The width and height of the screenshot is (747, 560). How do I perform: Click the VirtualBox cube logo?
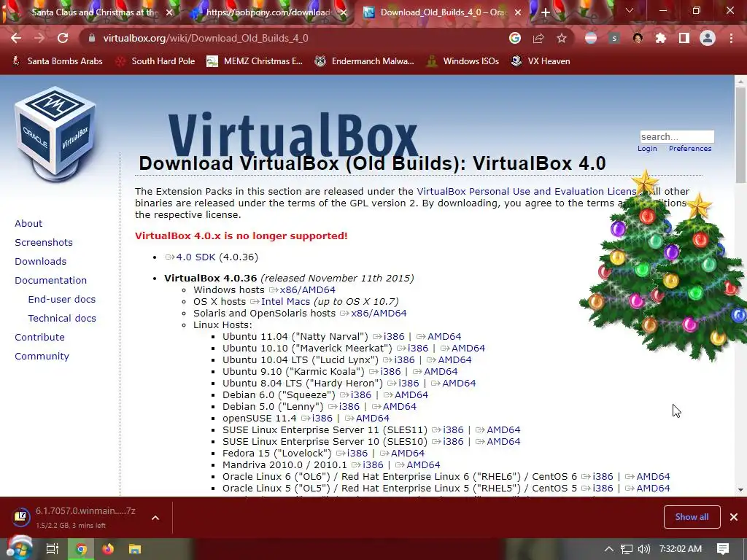click(x=56, y=133)
